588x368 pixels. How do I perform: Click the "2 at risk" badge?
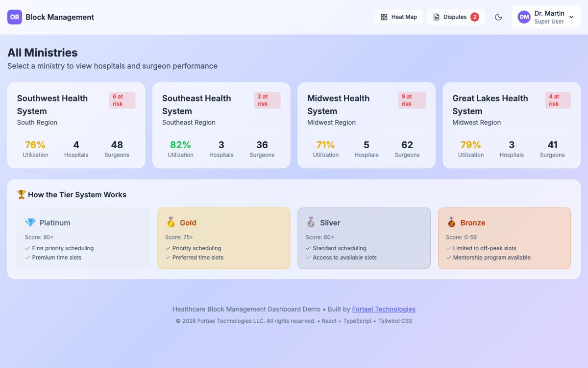tap(267, 100)
